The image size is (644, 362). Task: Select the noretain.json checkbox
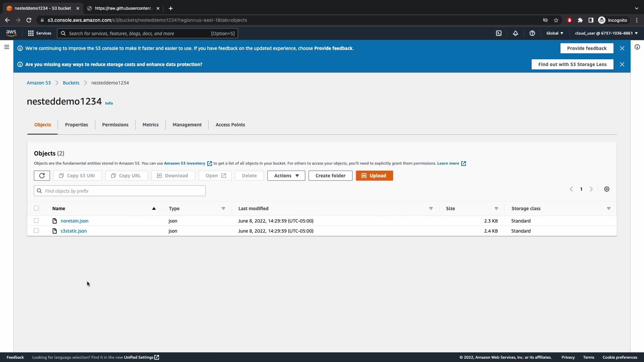[36, 221]
